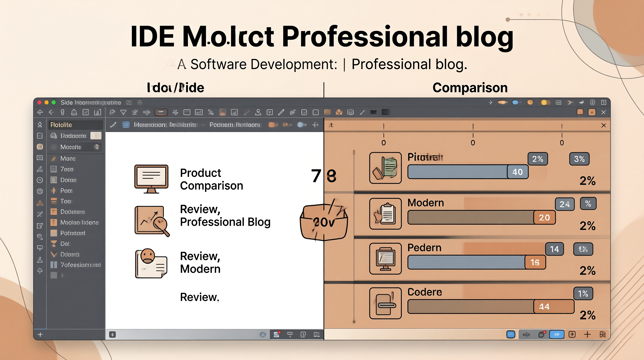Click the Modern progress bar showing 20
This screenshot has height=360, width=644.
(482, 217)
